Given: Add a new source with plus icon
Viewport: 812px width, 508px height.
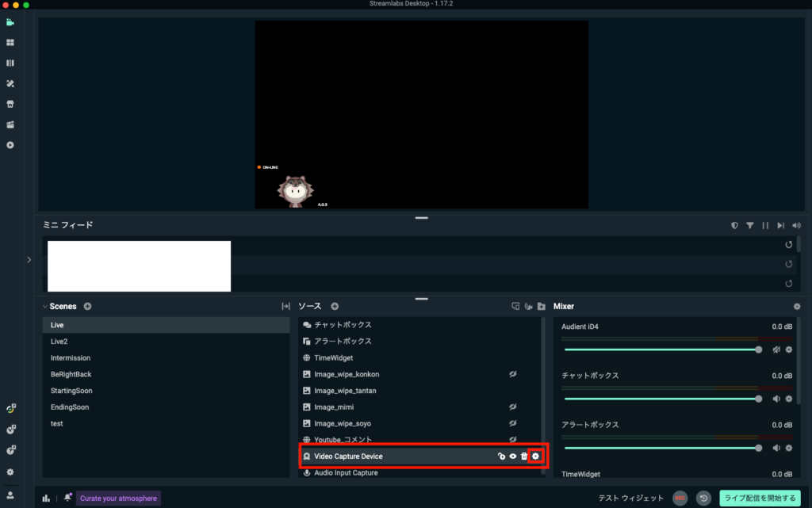Looking at the screenshot, I should coord(335,307).
